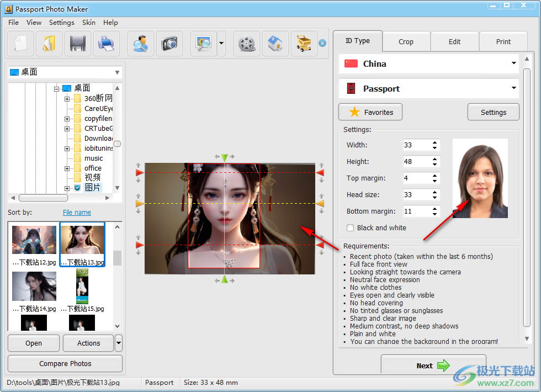
Task: Open the Actions dropdown arrow button
Action: 119,343
